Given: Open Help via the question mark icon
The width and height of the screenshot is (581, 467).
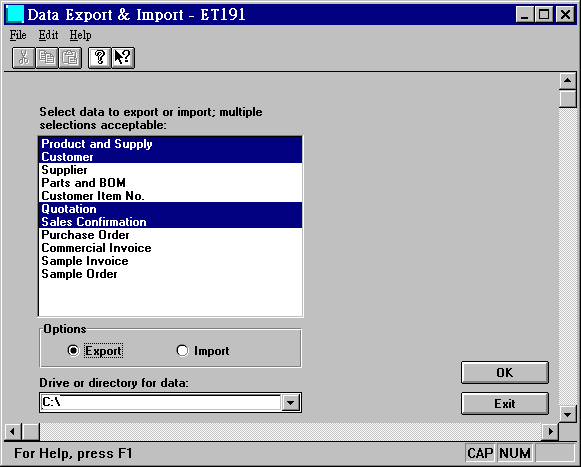Looking at the screenshot, I should coord(100,58).
